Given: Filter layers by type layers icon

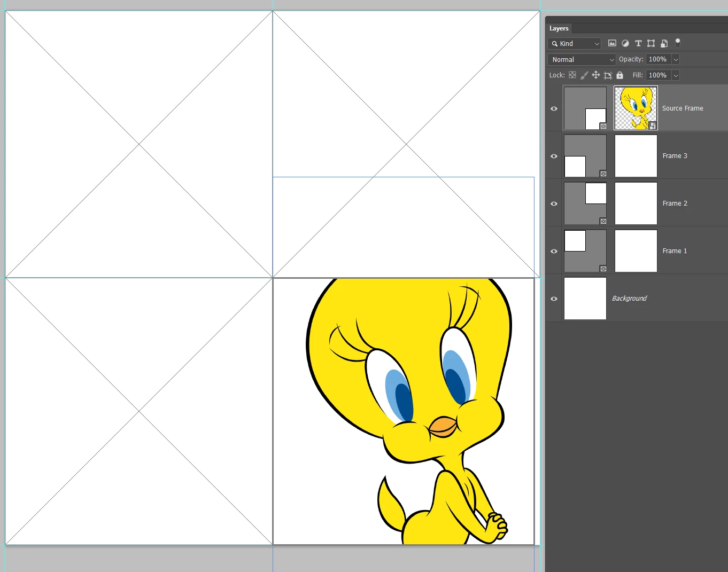Looking at the screenshot, I should (638, 43).
